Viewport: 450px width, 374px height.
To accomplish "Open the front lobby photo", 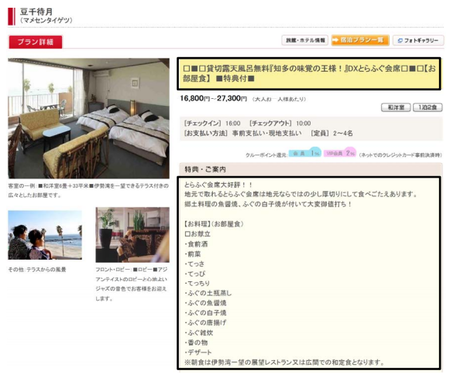I will [x=132, y=235].
